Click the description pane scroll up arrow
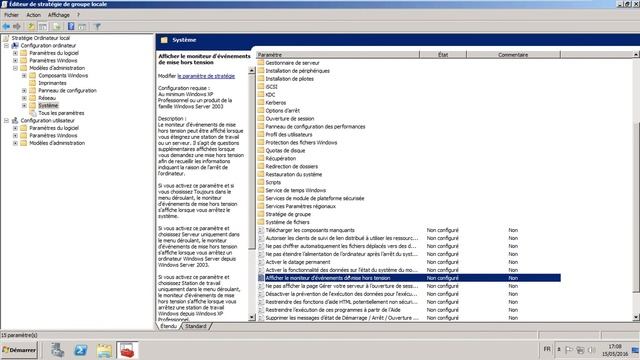Image resolution: width=640 pixels, height=360 pixels. [x=251, y=71]
